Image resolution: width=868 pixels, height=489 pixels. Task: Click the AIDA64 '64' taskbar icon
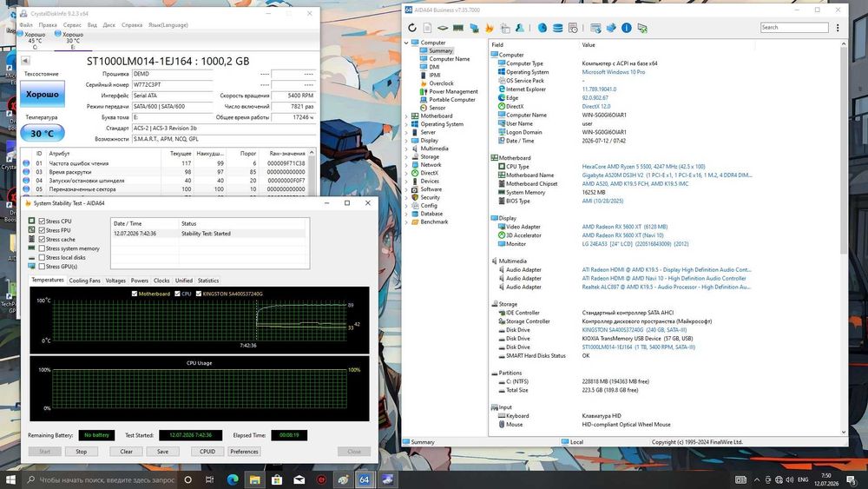365,479
